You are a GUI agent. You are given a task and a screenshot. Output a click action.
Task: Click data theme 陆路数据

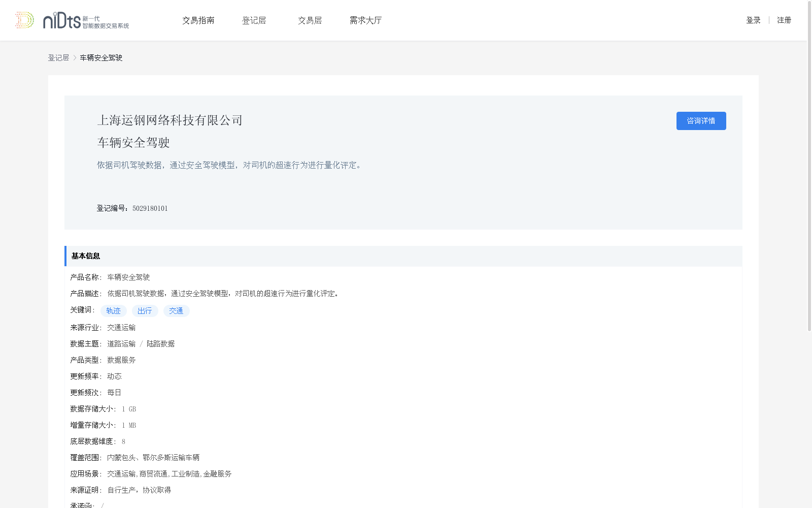[x=161, y=344]
